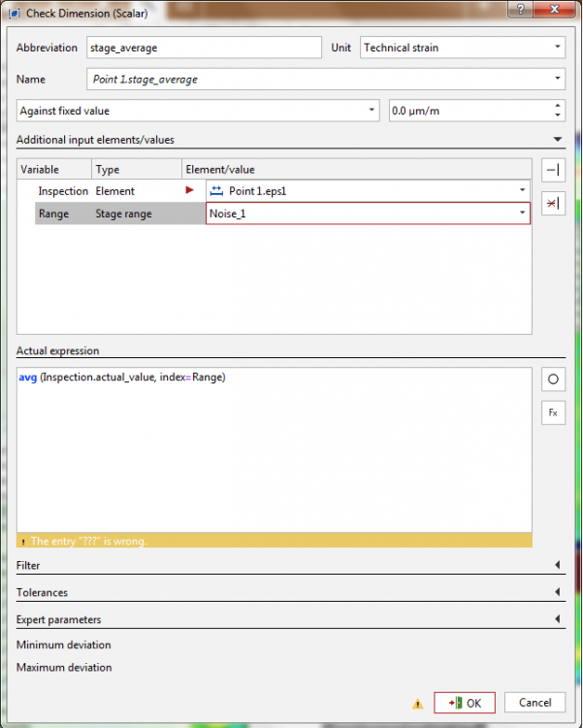The image size is (583, 728).
Task: Click the warning icon in the yellow error bar
Action: (23, 542)
